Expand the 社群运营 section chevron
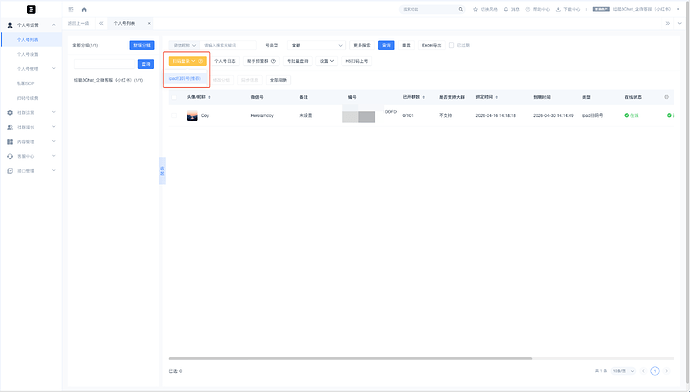This screenshot has height=392, width=690. point(54,112)
